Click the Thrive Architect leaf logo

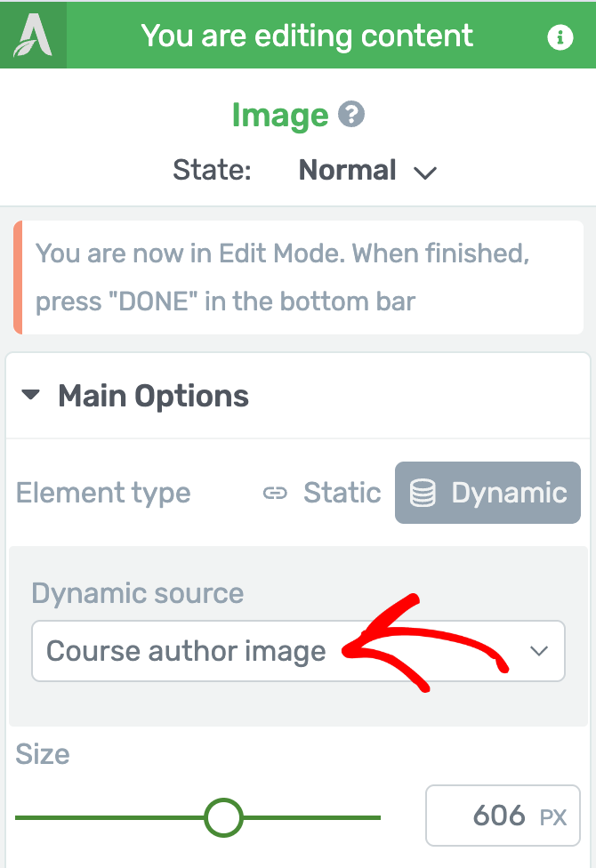coord(33,35)
